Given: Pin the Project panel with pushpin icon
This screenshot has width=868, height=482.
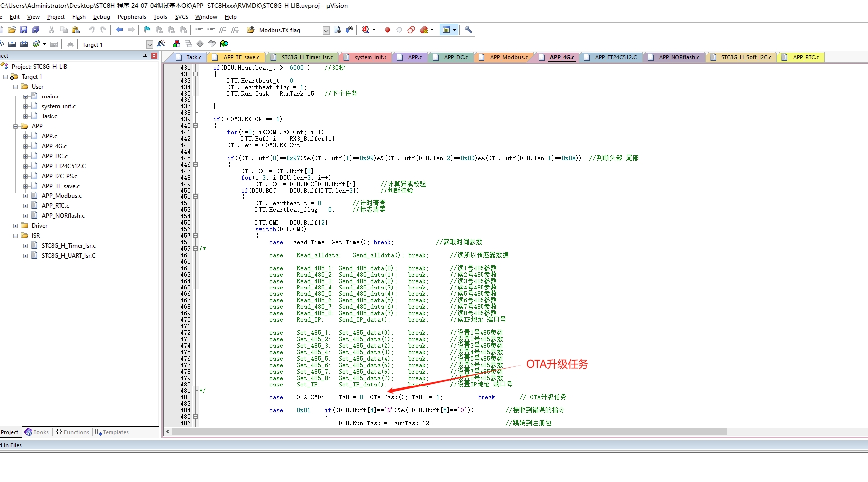Looking at the screenshot, I should pyautogui.click(x=145, y=56).
